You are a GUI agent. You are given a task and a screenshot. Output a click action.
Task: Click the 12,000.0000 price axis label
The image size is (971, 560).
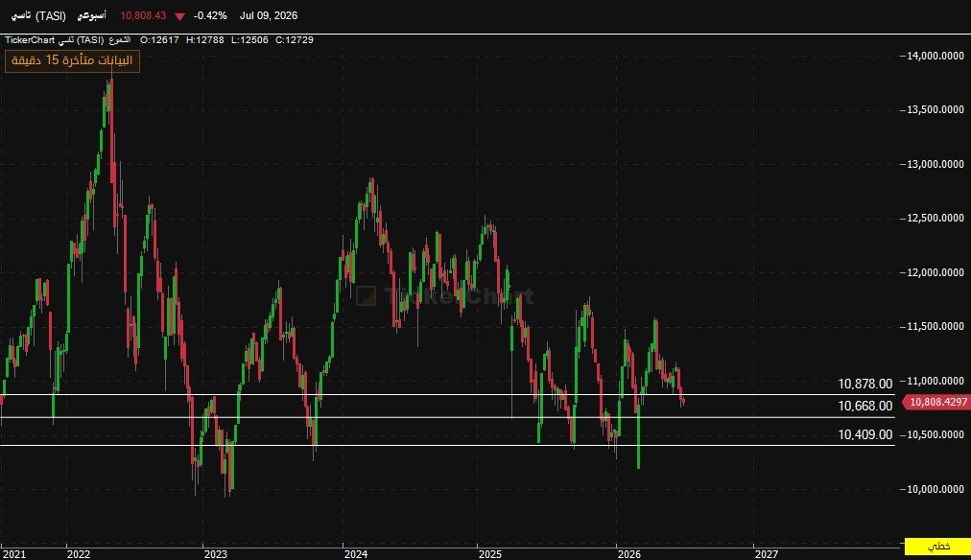click(x=935, y=272)
